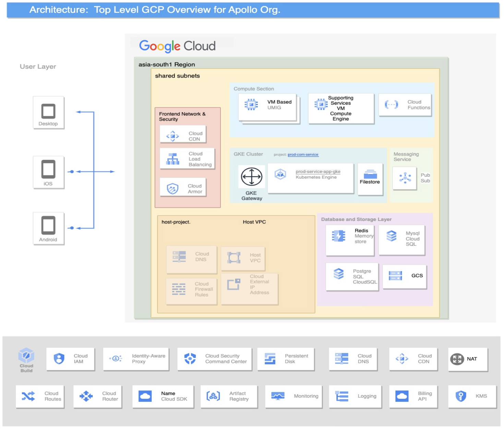Click the Cloud DNS icon in bottom panel

pyautogui.click(x=341, y=359)
